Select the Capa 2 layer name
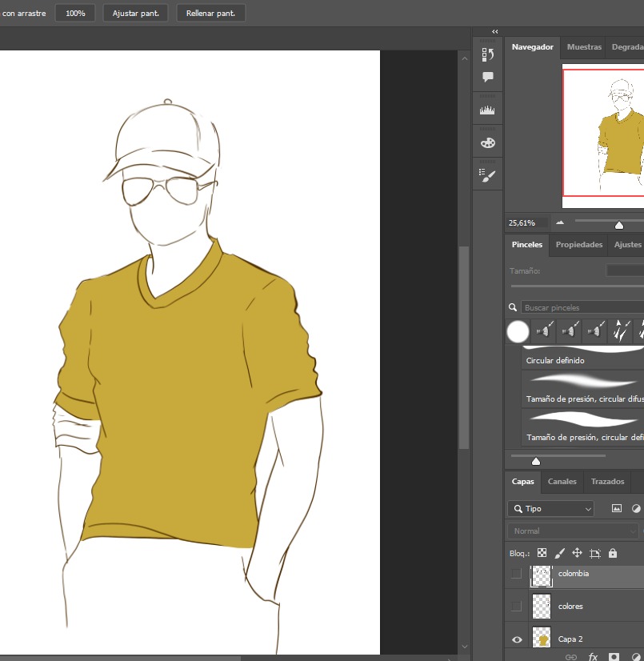 click(x=570, y=639)
